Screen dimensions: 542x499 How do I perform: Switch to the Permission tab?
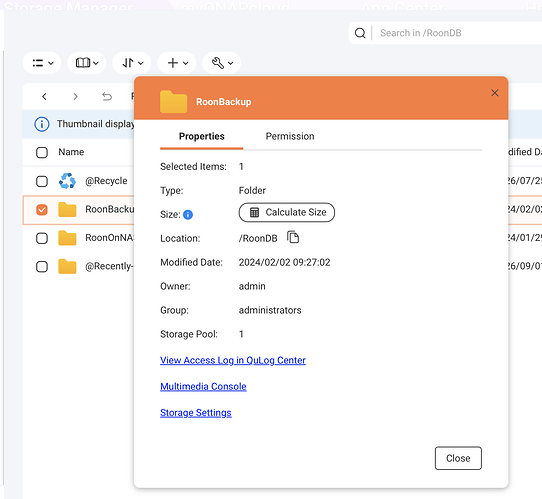[290, 136]
